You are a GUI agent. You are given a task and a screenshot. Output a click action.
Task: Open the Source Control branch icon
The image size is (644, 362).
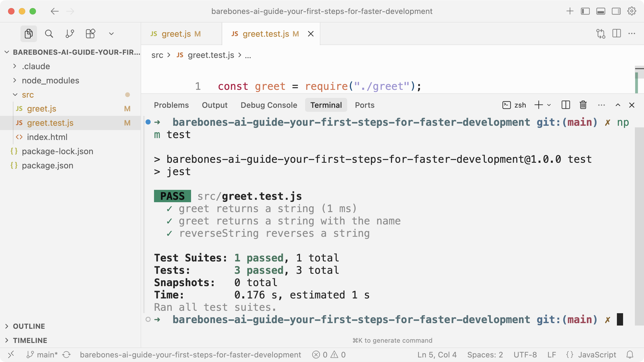point(70,34)
